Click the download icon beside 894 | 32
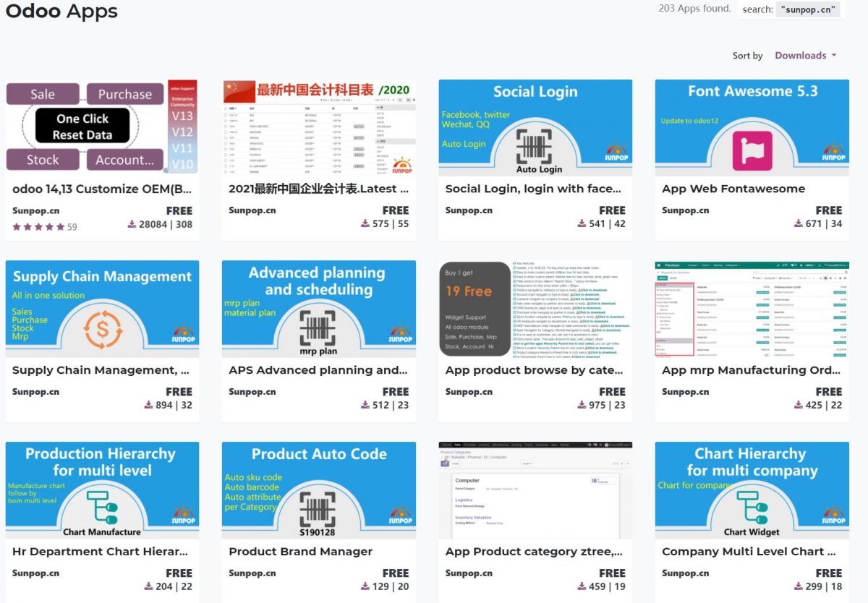Screen dimensions: 868x603 coord(149,405)
